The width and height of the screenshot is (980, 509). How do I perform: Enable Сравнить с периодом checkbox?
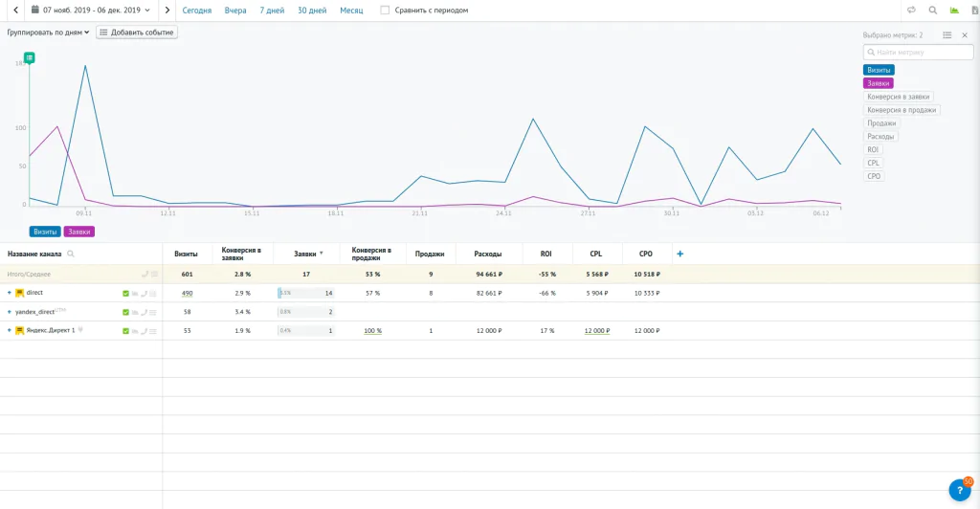[x=385, y=10]
